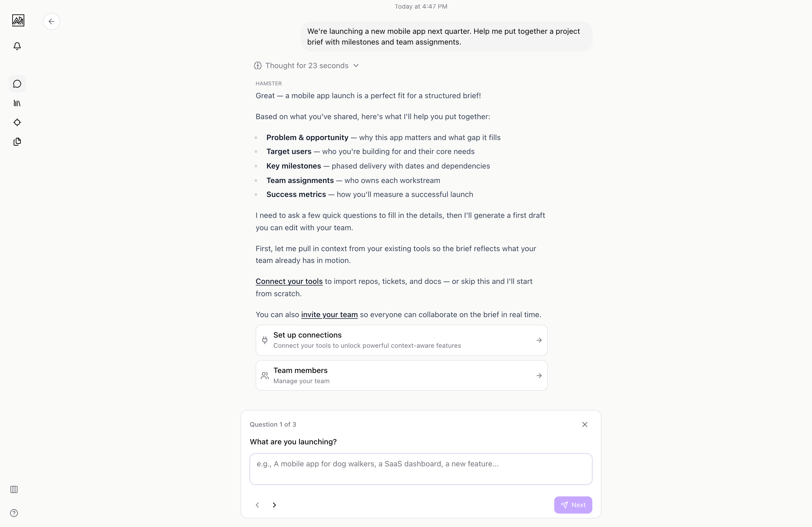Click the Hamster app logo at top left
Image resolution: width=812 pixels, height=527 pixels.
tap(18, 20)
